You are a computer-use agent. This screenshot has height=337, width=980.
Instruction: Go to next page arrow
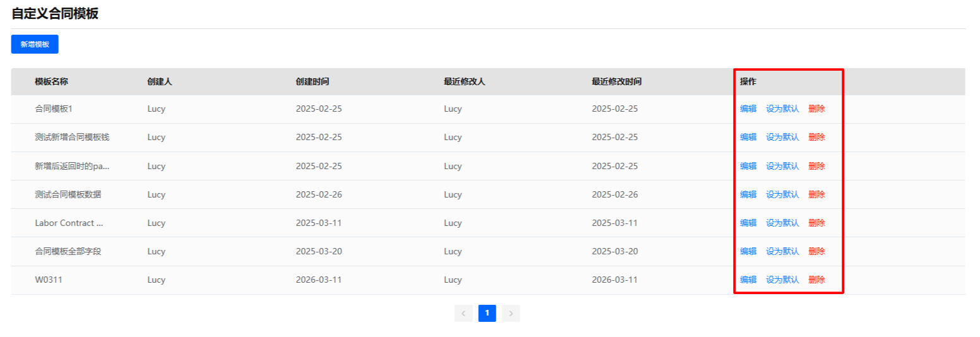click(x=511, y=313)
